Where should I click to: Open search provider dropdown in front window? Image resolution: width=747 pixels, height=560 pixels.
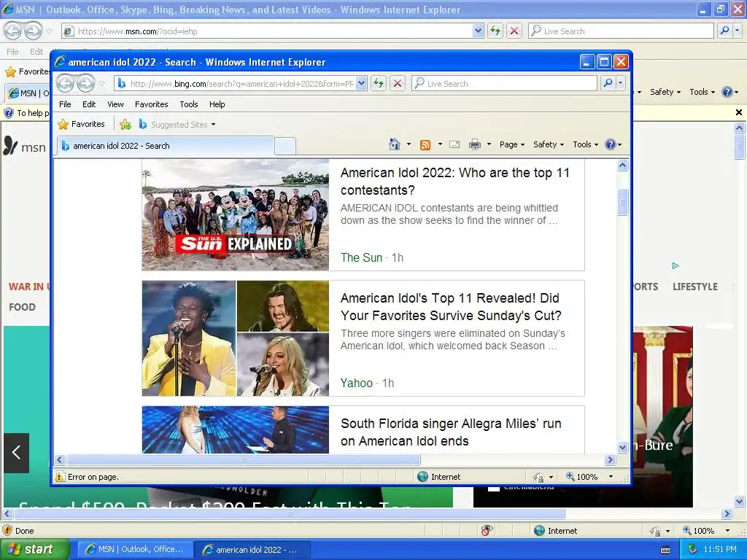pyautogui.click(x=620, y=83)
